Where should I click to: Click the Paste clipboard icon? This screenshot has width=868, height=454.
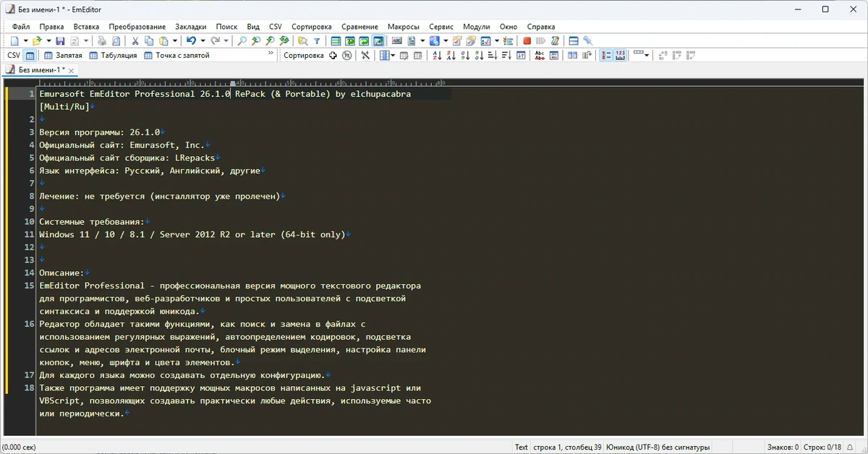[163, 41]
